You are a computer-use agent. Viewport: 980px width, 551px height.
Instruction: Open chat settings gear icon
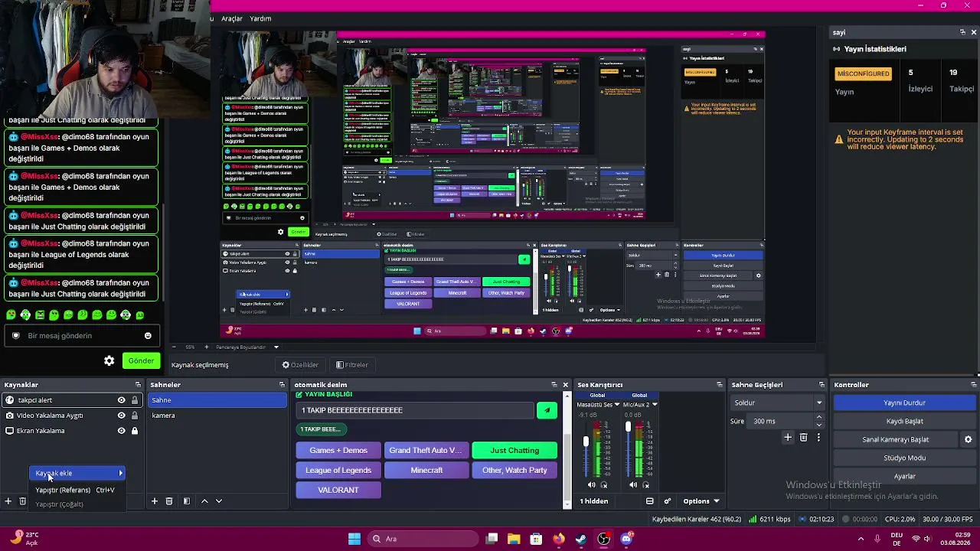tap(109, 361)
